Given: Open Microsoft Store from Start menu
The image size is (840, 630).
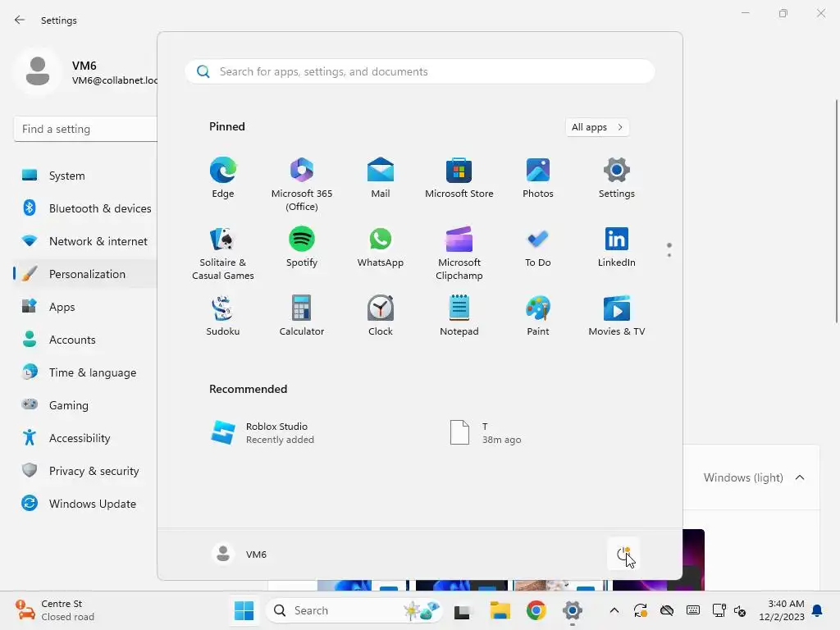Looking at the screenshot, I should [459, 178].
